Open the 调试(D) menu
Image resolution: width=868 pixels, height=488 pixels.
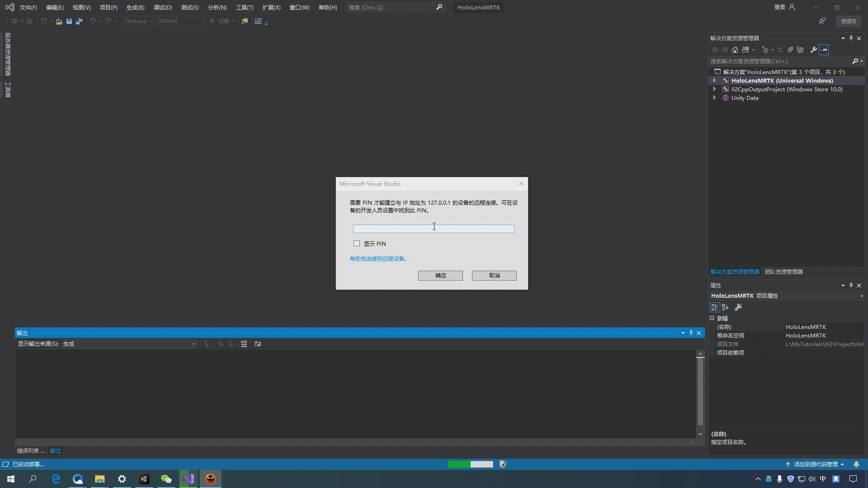click(x=163, y=8)
